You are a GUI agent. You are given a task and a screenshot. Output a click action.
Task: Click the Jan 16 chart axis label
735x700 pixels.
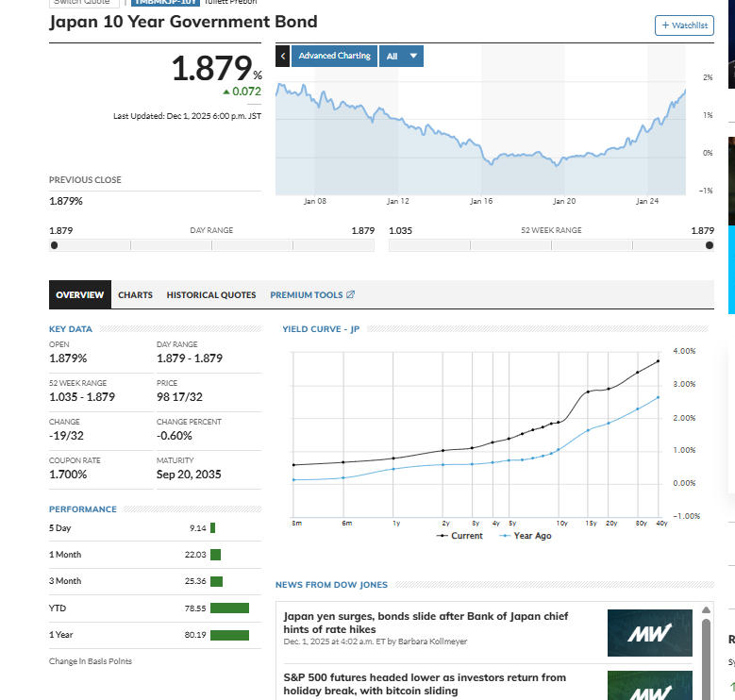[x=481, y=201]
